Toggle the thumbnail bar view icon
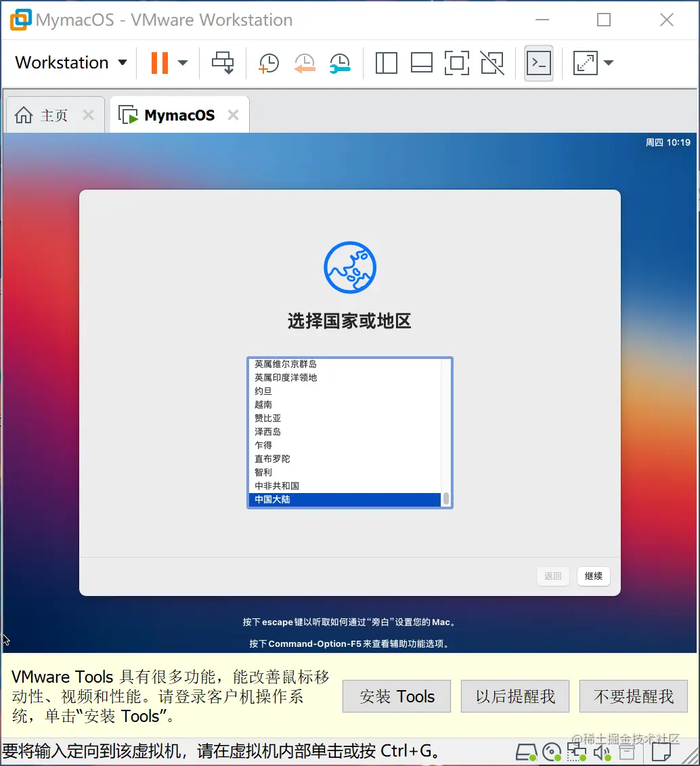 pyautogui.click(x=421, y=62)
